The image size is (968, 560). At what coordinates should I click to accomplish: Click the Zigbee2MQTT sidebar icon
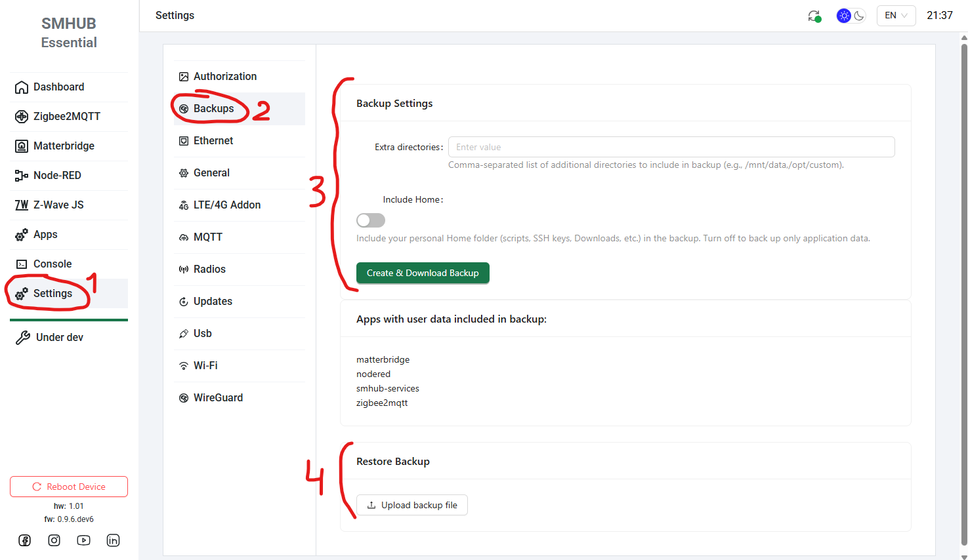point(22,117)
